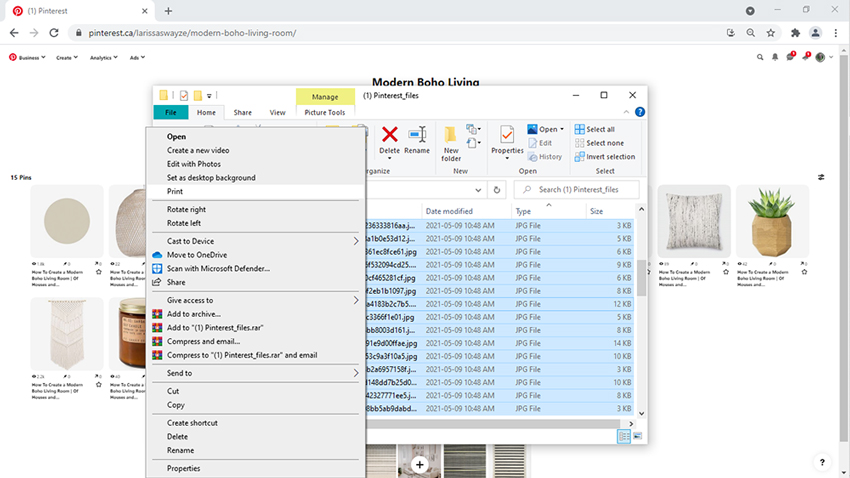Select Set as desktop background
This screenshot has height=478, width=850.
[x=255, y=178]
